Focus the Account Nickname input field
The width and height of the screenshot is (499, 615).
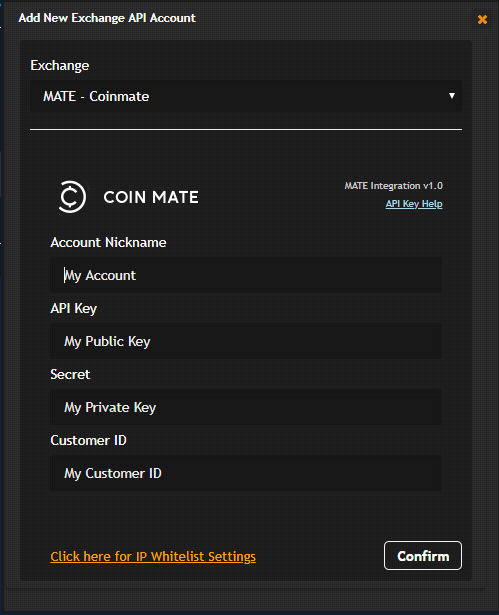pos(246,275)
